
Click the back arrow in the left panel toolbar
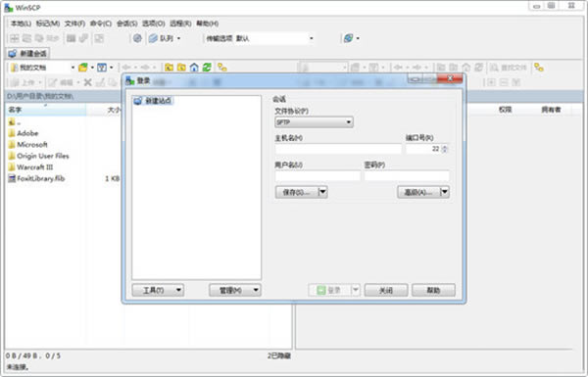(126, 68)
